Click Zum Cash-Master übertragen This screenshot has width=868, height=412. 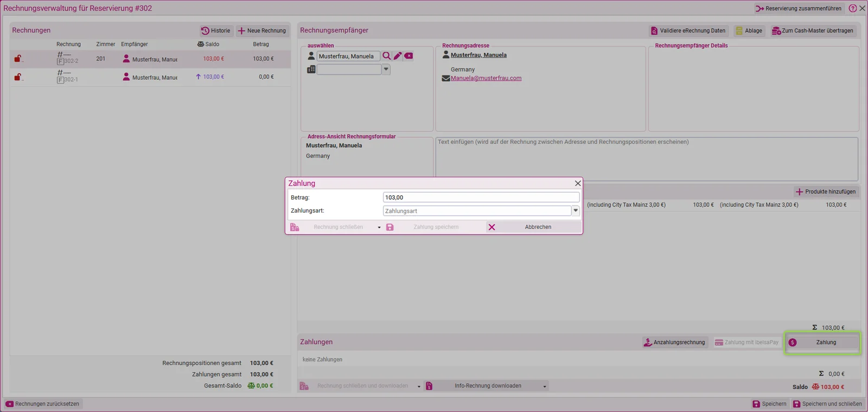pos(813,31)
